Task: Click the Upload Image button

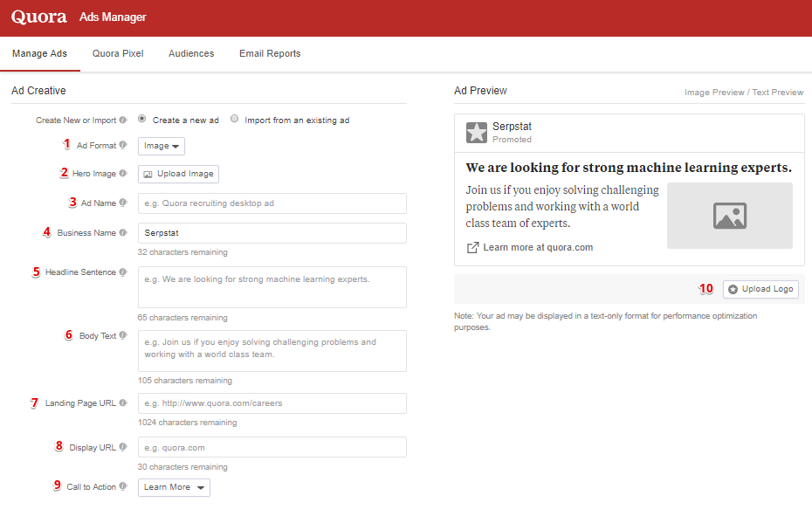Action: pos(178,174)
